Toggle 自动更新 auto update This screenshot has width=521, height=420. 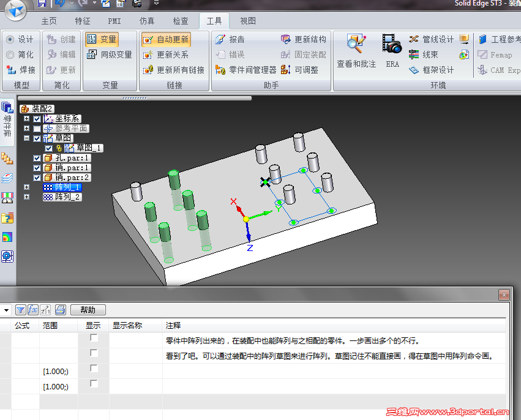pyautogui.click(x=166, y=40)
